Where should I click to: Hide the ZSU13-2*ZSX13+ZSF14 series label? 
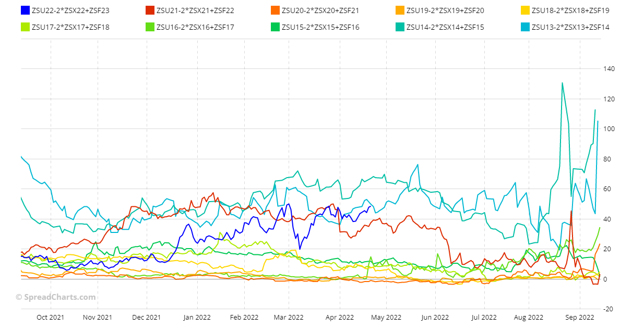click(x=570, y=27)
